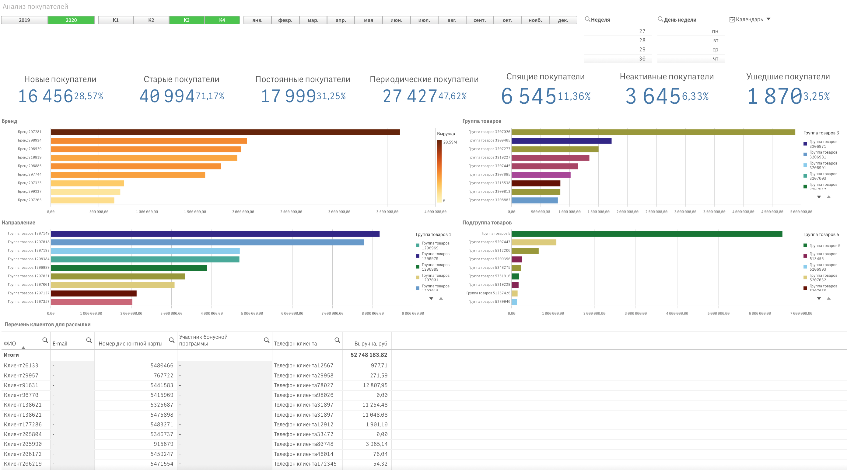Screen dimensions: 868x472
Task: Click Группа товаров 1206979 legend color swatch
Action: 418,256
